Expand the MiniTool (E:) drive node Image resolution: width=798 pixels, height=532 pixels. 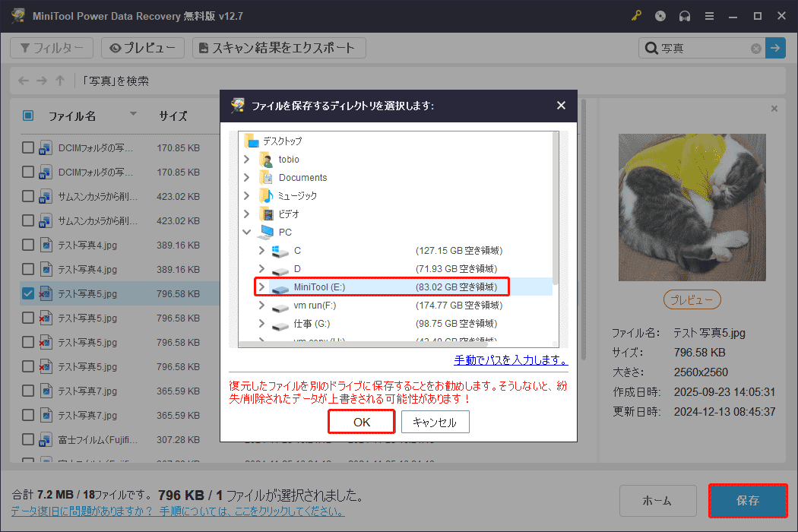[x=261, y=287]
